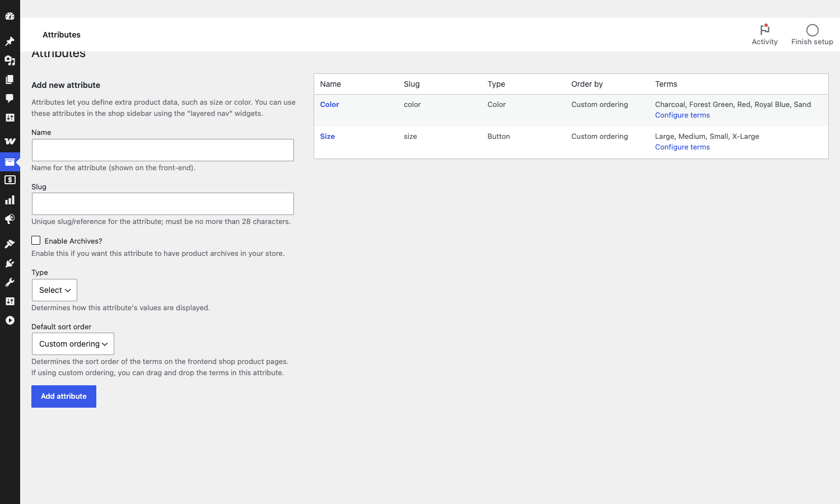Click the 'Order by' column header
The height and width of the screenshot is (504, 840).
[x=587, y=84]
